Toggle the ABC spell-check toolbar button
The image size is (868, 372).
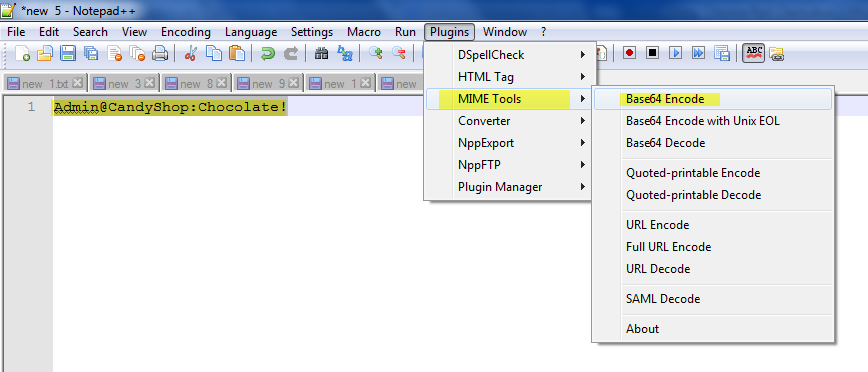[753, 53]
